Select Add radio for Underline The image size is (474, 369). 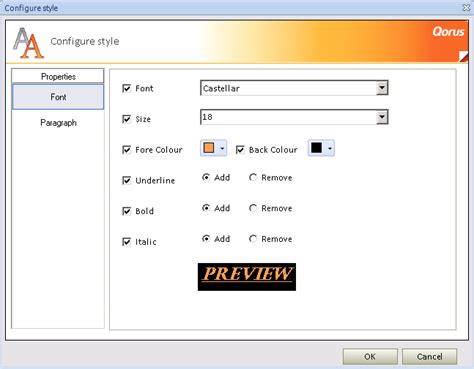(206, 177)
